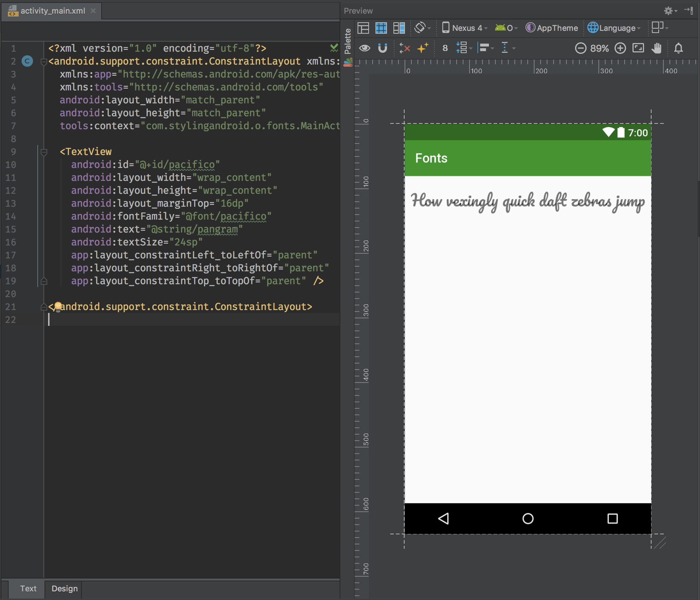Toggle autoconnect magnet icon
Viewport: 700px width, 600px height.
click(383, 48)
